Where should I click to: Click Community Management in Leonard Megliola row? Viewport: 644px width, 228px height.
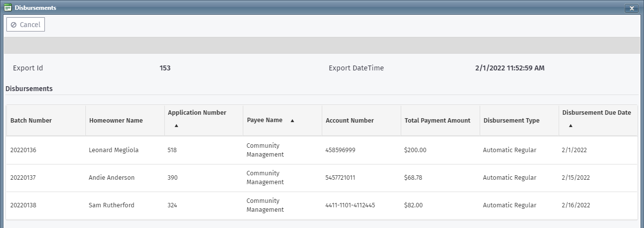265,150
